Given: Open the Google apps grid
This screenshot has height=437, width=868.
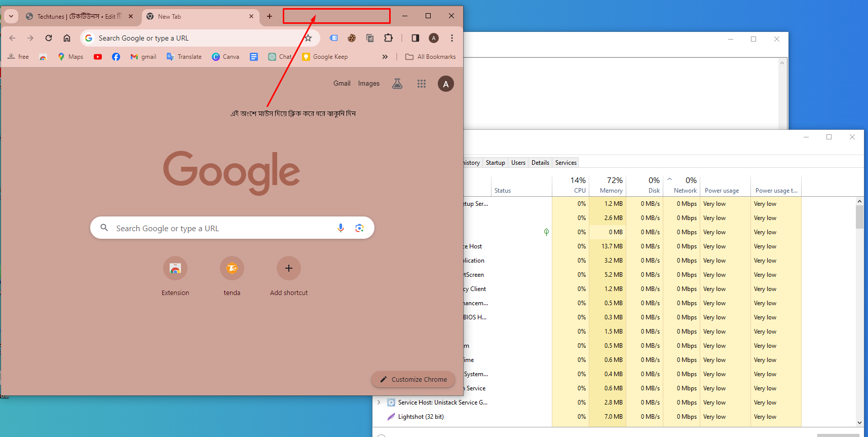Looking at the screenshot, I should click(x=422, y=84).
